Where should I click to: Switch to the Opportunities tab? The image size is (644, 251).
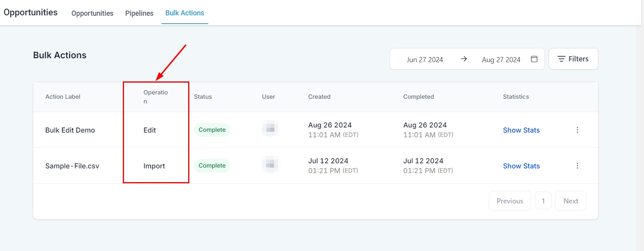92,13
